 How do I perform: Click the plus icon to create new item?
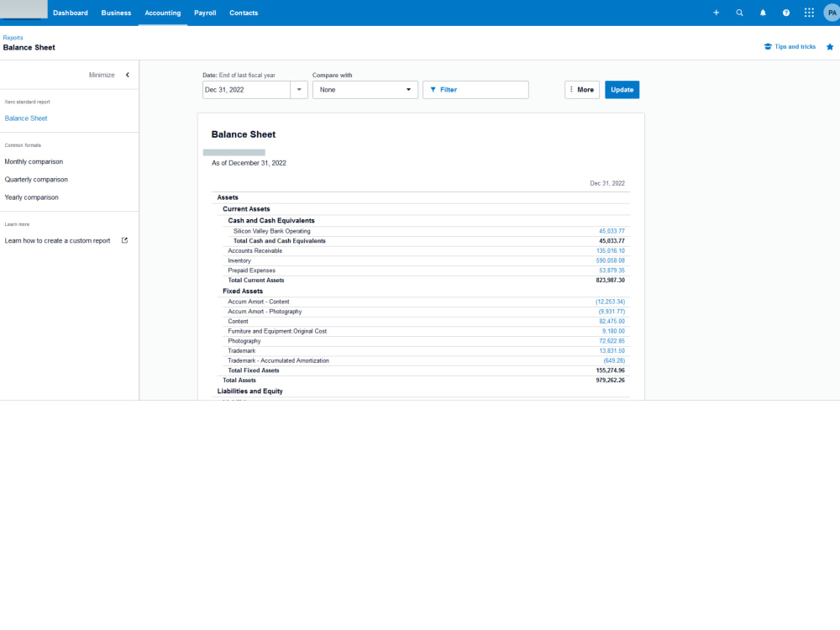[x=716, y=13]
